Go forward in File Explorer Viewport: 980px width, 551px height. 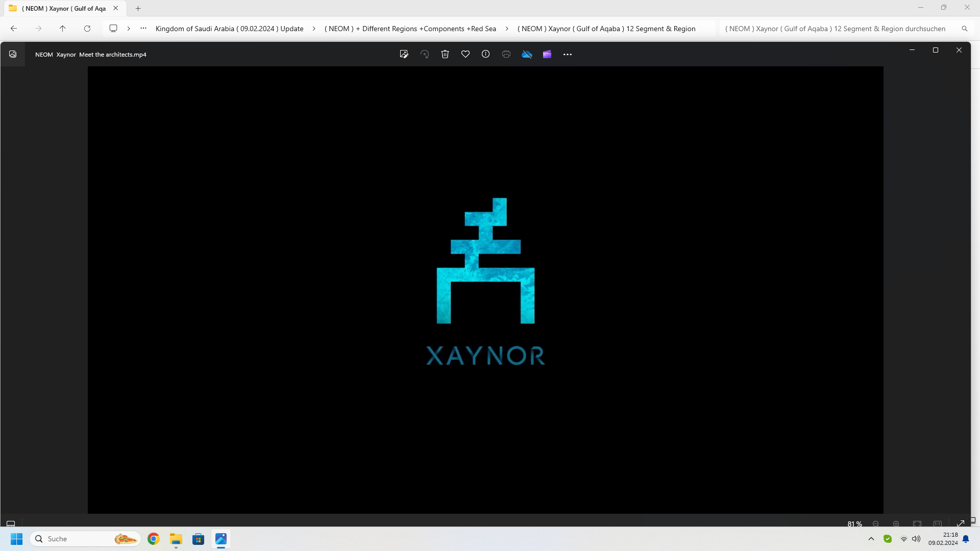click(x=38, y=29)
